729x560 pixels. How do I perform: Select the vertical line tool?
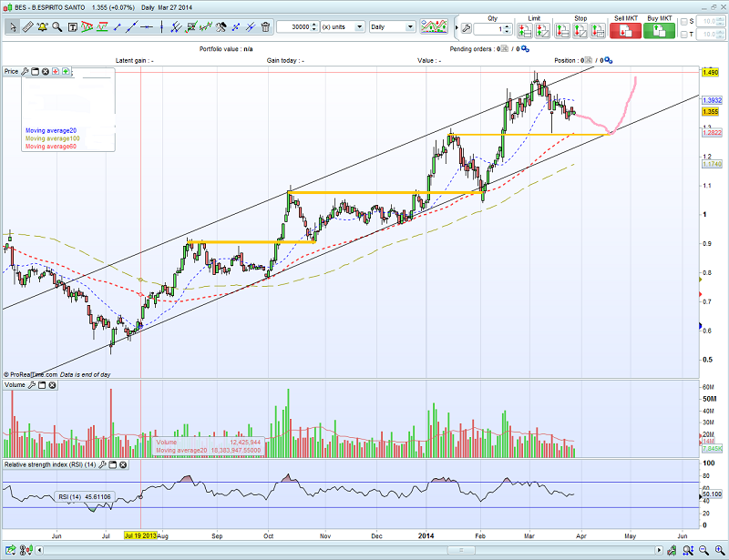click(161, 27)
